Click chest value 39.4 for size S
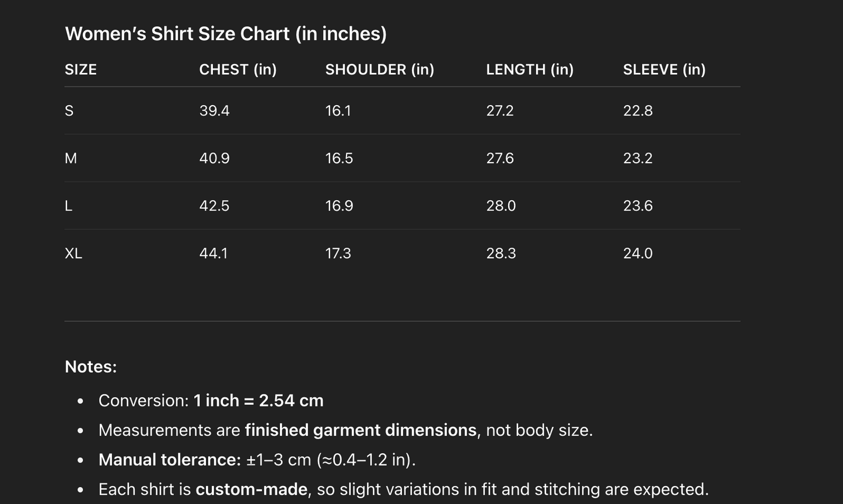Viewport: 843px width, 504px height. click(214, 111)
